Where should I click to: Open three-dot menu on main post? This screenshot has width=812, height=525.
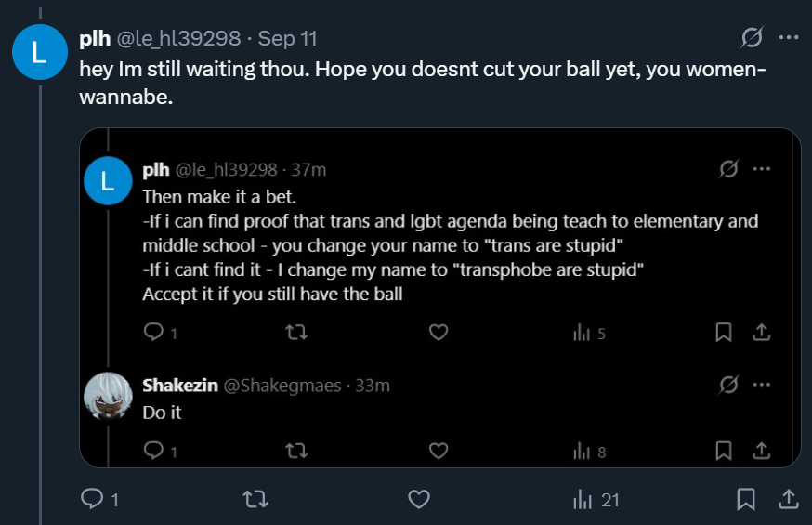[x=788, y=38]
